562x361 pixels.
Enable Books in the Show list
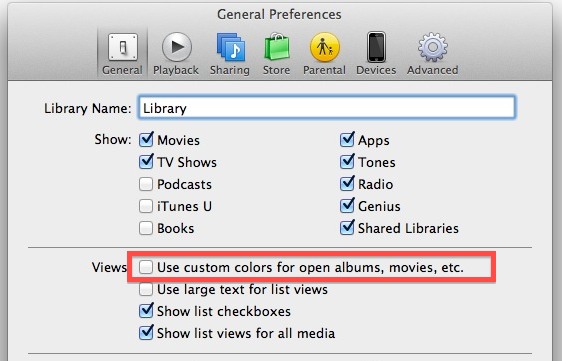tap(146, 228)
